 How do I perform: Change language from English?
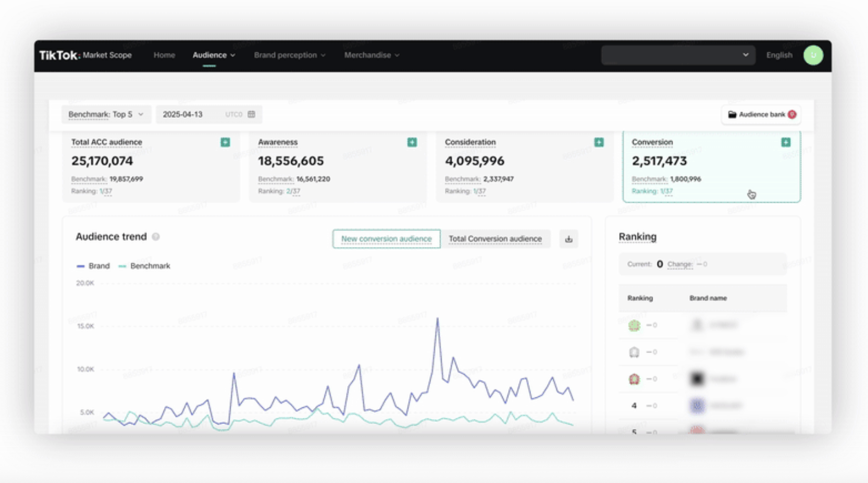[x=779, y=55]
